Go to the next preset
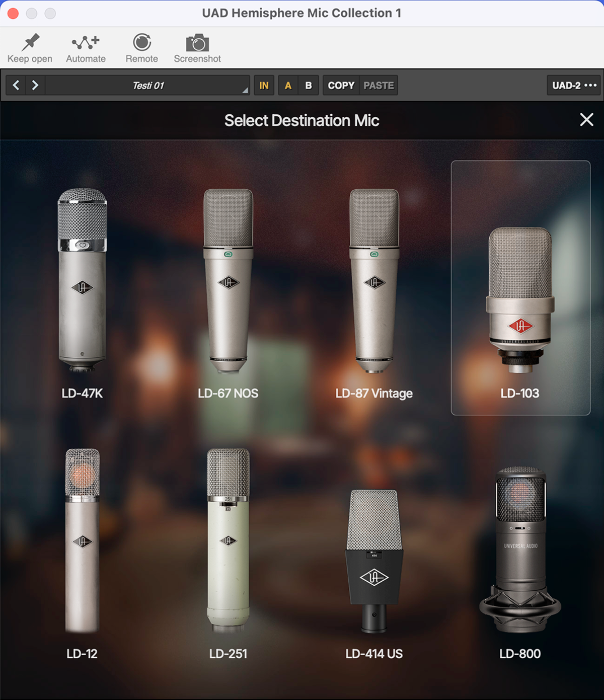 [x=35, y=85]
